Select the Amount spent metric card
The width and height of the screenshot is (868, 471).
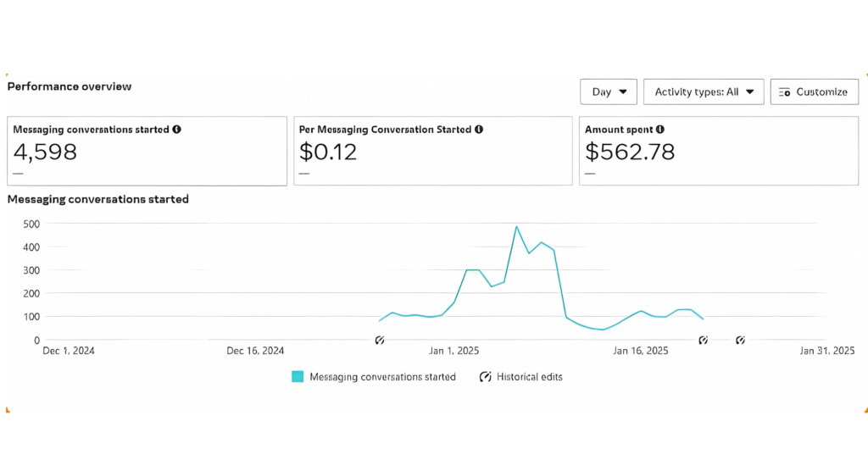(x=719, y=151)
